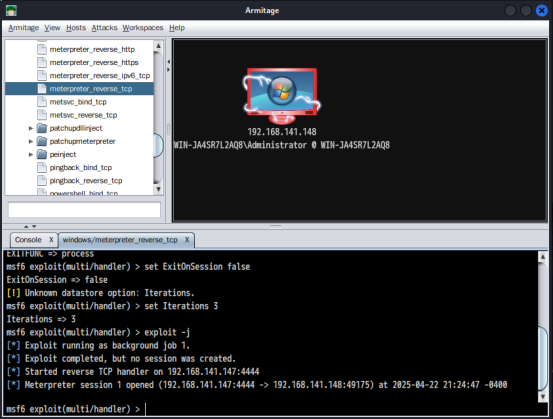553x419 pixels.
Task: Open the Help menu
Action: (x=177, y=28)
